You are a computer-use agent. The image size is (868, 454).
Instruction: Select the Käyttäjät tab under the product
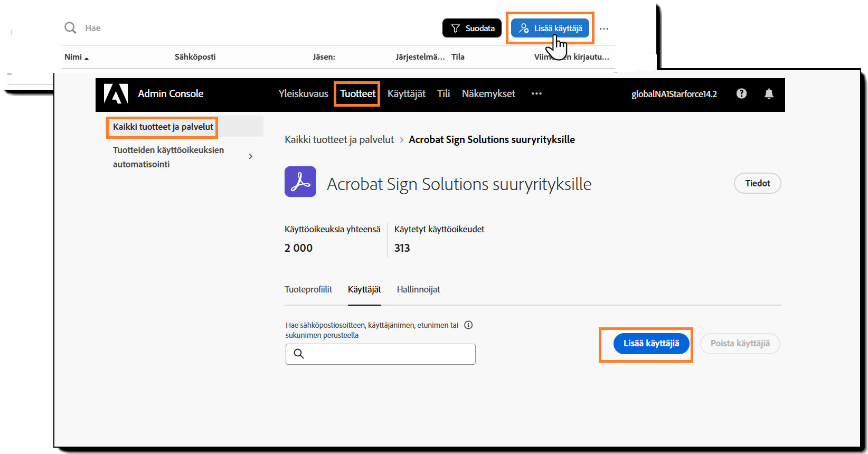pyautogui.click(x=364, y=289)
